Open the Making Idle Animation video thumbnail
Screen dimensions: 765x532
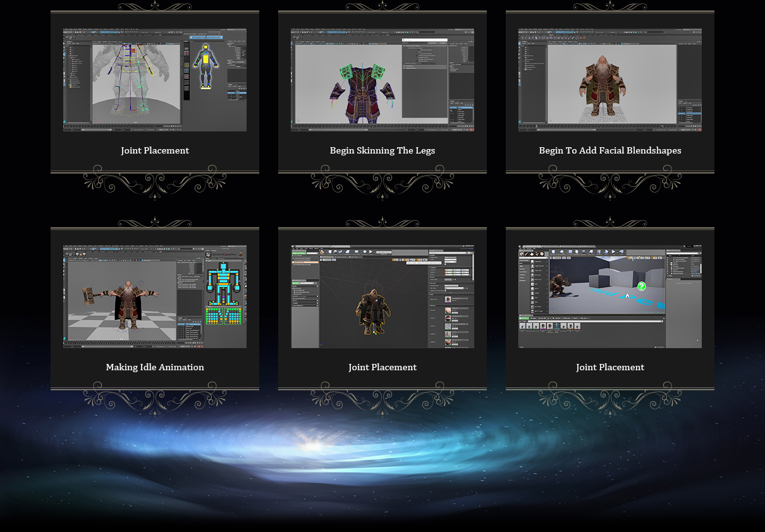coord(154,296)
